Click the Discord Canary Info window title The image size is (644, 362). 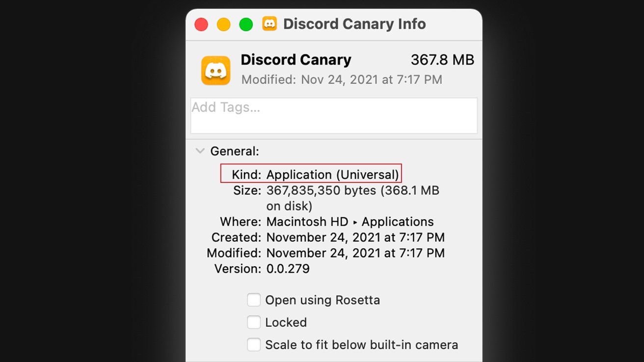354,24
